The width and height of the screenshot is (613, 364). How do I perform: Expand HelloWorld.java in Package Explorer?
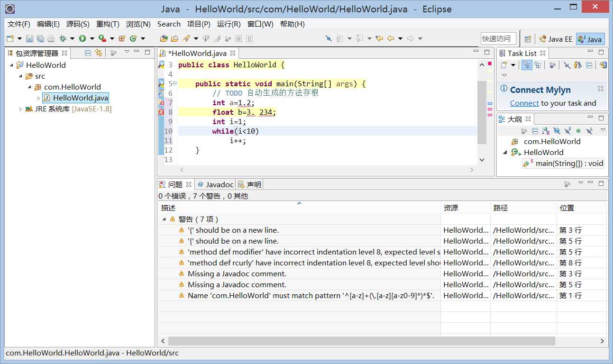(38, 98)
